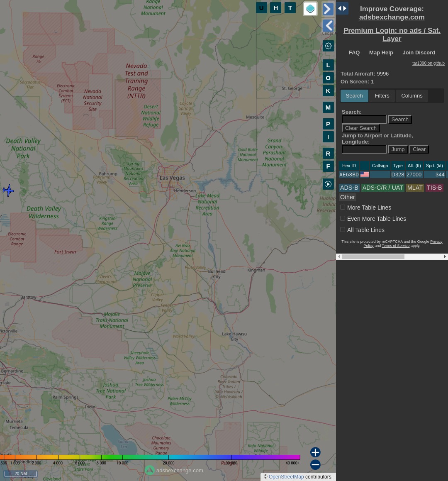Open the FAQ link

[354, 52]
